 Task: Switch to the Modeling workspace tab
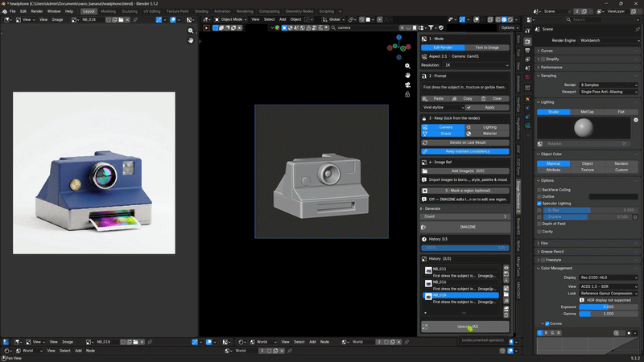coord(108,11)
